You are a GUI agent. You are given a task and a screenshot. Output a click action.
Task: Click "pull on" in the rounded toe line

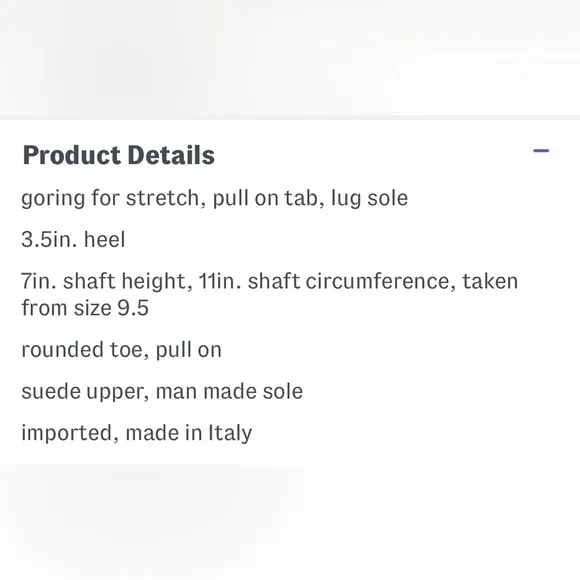(188, 350)
